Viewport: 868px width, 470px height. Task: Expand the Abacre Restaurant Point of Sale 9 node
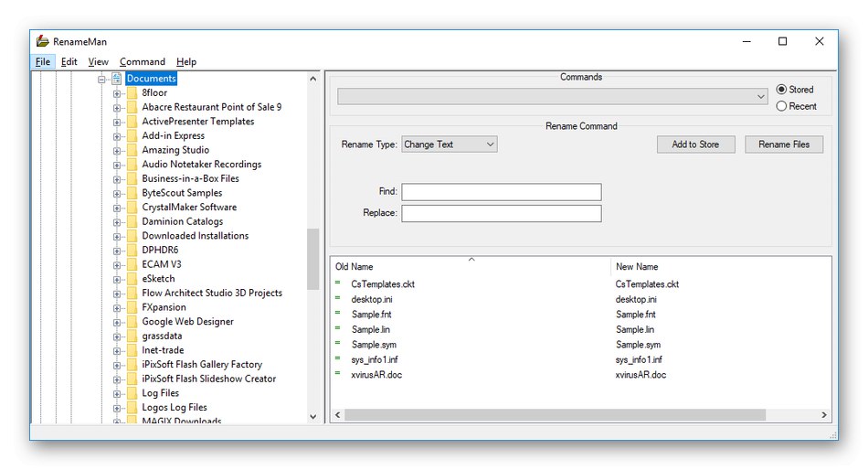pyautogui.click(x=117, y=108)
